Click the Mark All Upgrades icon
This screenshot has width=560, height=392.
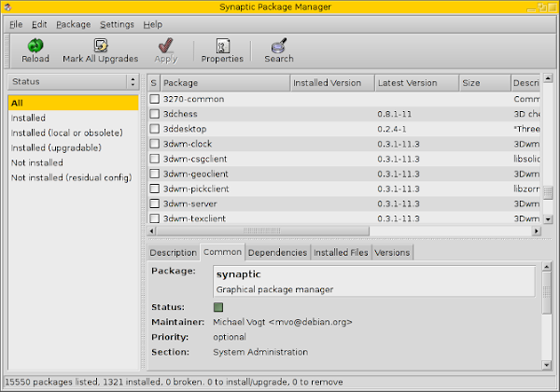(101, 46)
